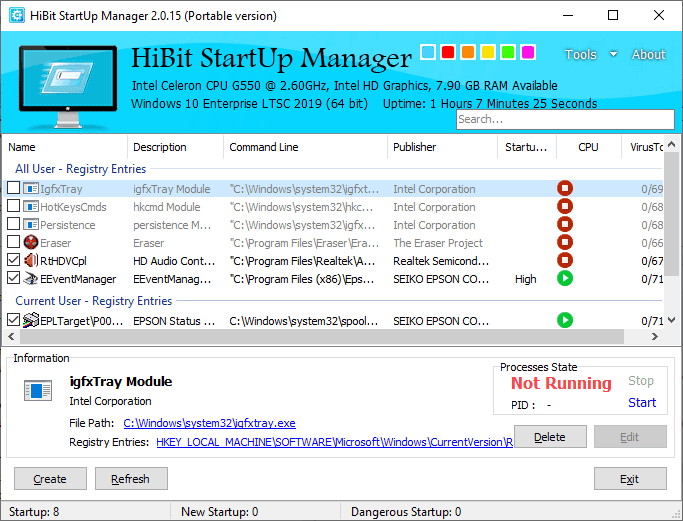Select the 'The Eraser Project' publisher cell
The image size is (683, 521).
point(438,243)
